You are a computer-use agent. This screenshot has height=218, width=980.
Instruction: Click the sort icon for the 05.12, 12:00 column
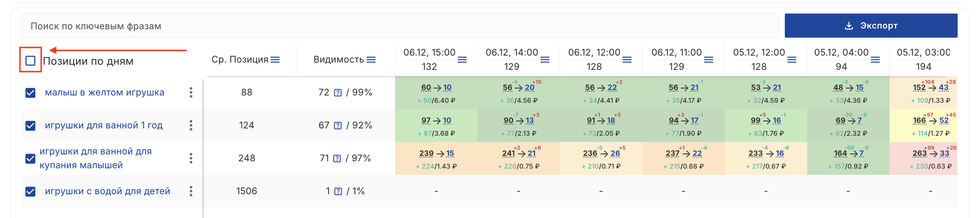click(792, 60)
